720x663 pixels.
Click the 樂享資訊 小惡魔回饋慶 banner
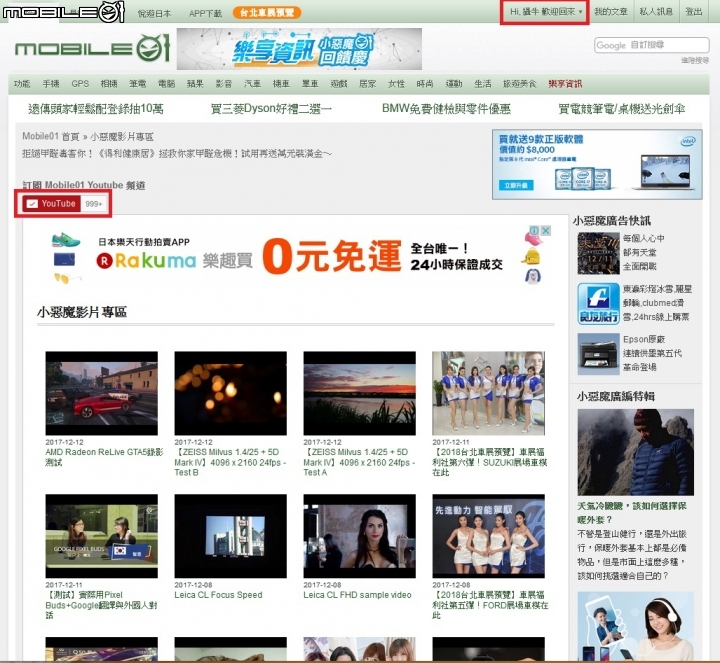tap(299, 49)
